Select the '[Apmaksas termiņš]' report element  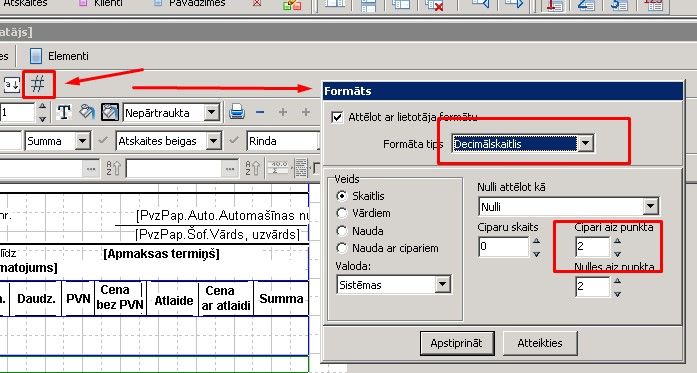161,254
